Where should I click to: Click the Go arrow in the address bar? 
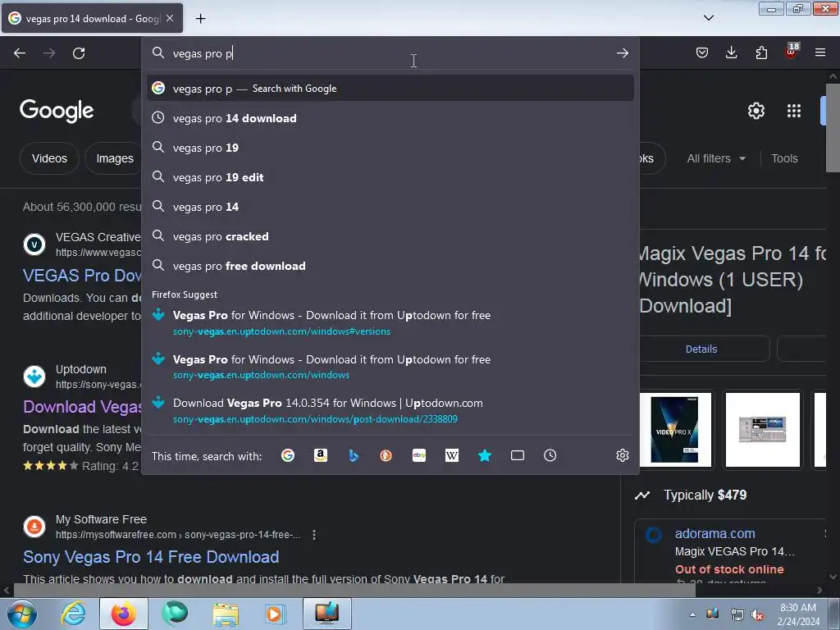622,53
